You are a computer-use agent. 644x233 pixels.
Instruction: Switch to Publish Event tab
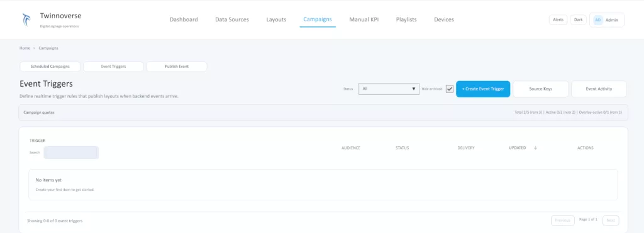pos(177,67)
